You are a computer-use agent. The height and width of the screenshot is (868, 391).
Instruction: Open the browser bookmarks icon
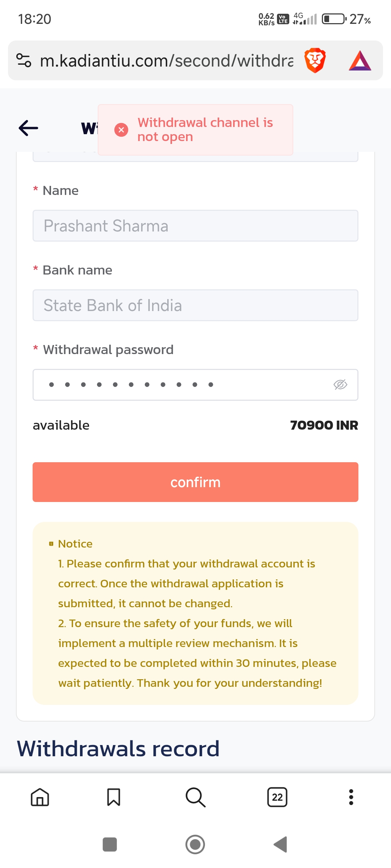pyautogui.click(x=114, y=797)
